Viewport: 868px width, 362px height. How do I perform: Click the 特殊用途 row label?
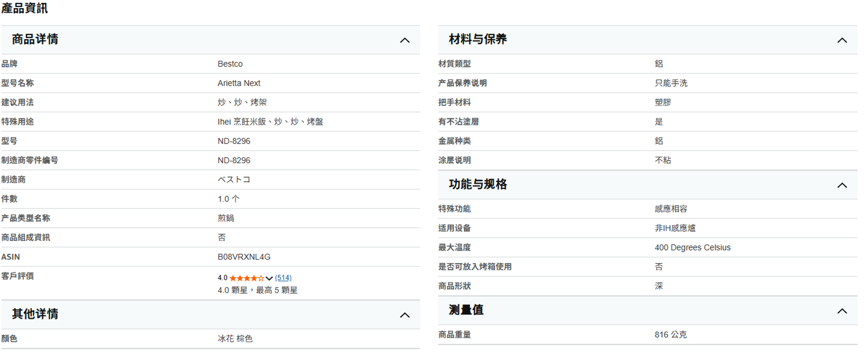17,122
